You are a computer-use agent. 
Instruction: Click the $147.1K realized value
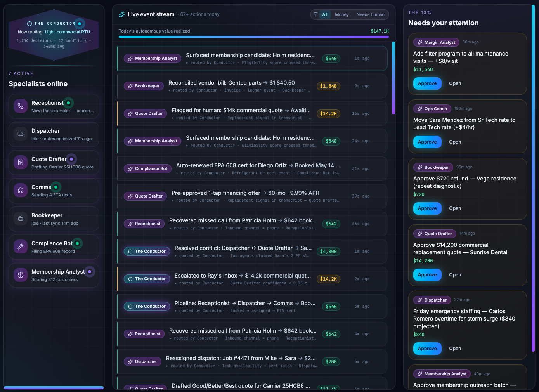(380, 31)
